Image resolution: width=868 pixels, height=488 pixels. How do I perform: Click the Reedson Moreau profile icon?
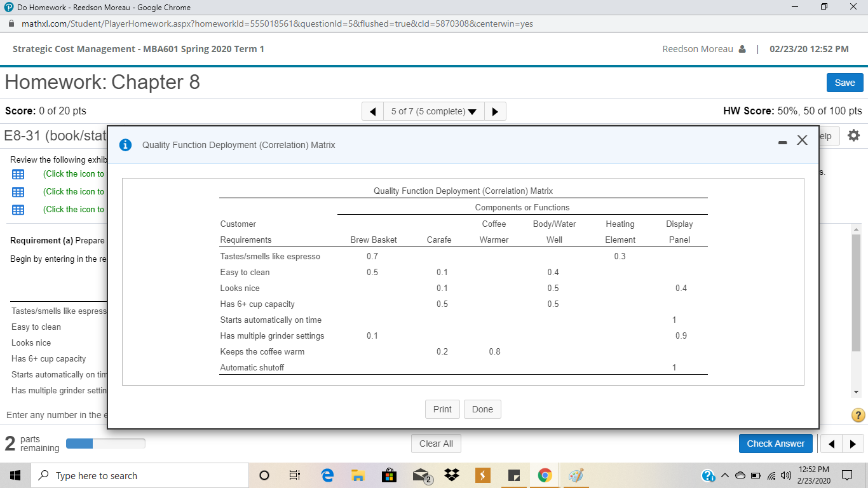point(742,48)
